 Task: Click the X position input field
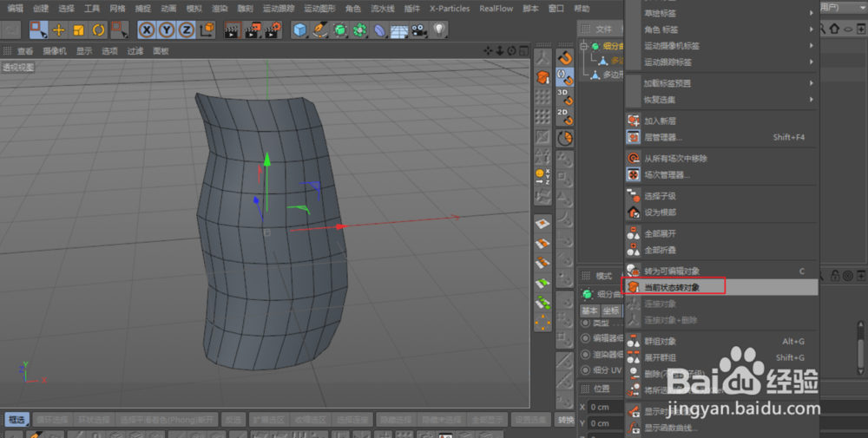(x=606, y=407)
